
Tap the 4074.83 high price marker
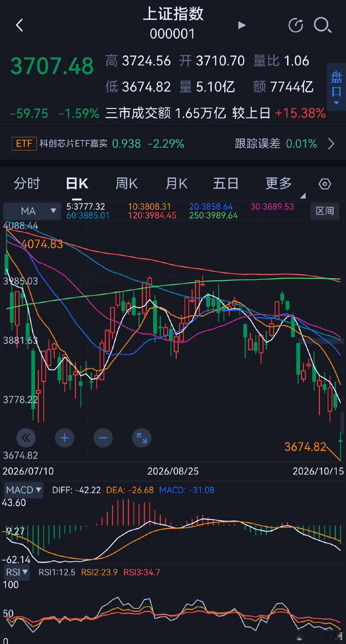coord(42,244)
